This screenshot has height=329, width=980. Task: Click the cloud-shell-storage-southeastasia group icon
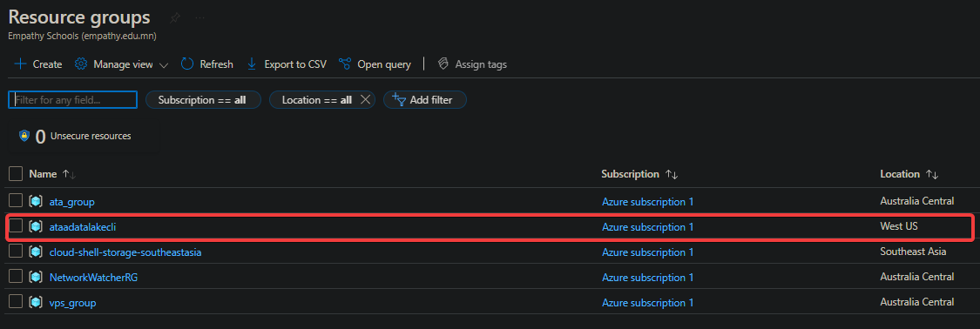(x=36, y=252)
